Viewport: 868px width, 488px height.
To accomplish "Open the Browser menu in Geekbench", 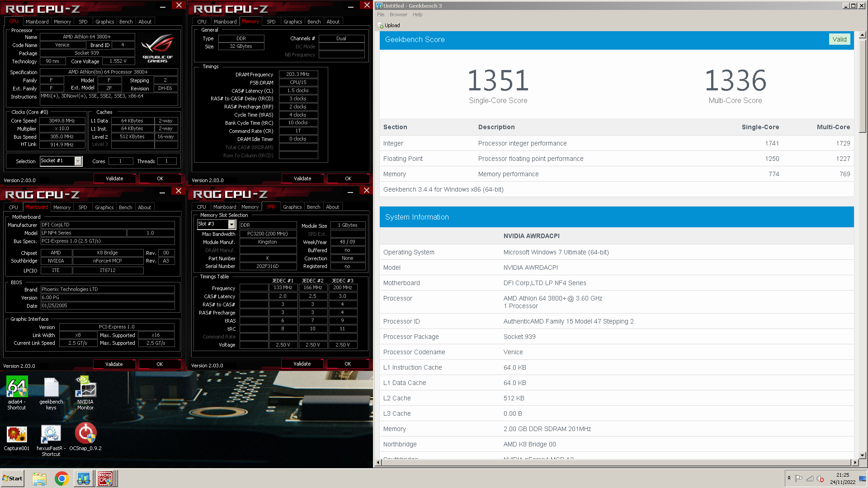I will click(398, 14).
